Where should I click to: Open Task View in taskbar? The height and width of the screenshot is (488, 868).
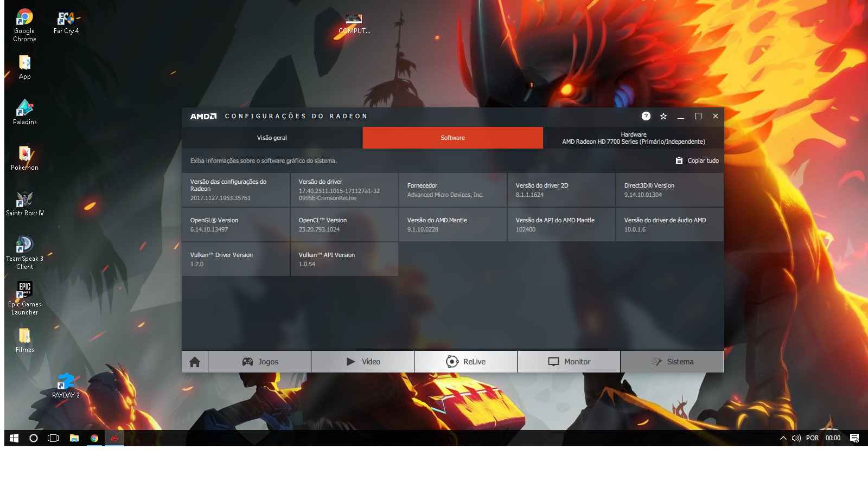[x=53, y=438]
